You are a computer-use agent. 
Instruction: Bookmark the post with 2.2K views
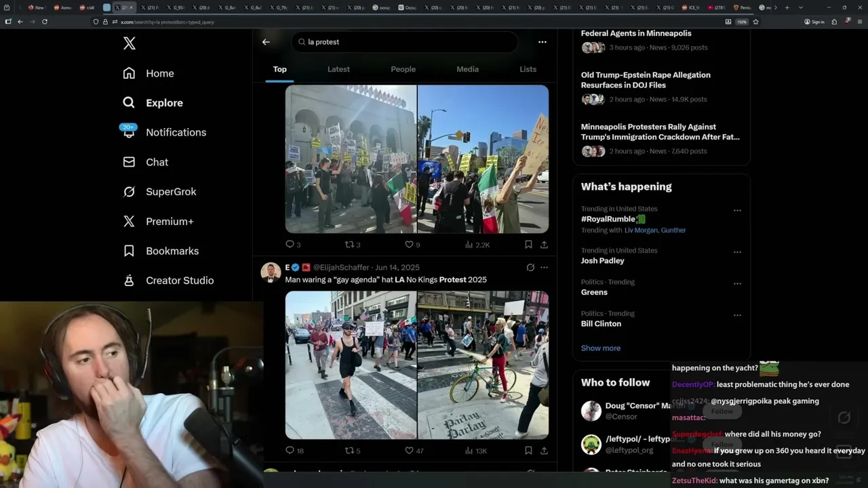pyautogui.click(x=528, y=245)
